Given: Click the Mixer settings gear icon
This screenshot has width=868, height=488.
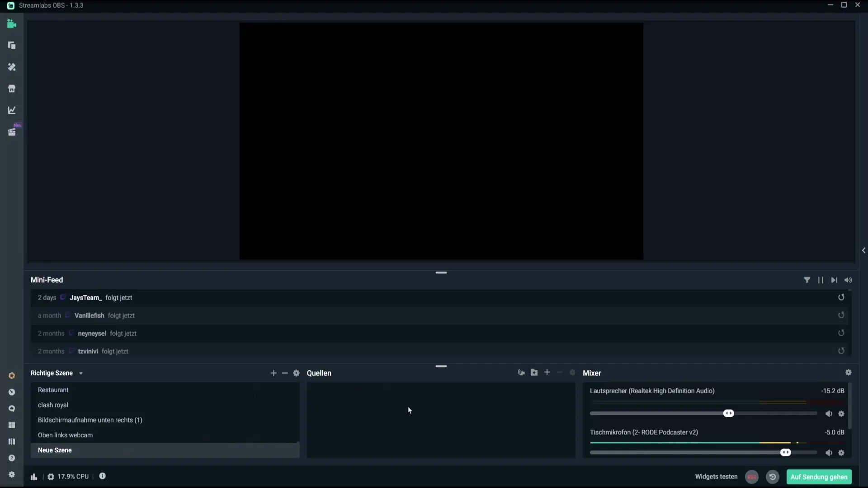Looking at the screenshot, I should (x=848, y=372).
